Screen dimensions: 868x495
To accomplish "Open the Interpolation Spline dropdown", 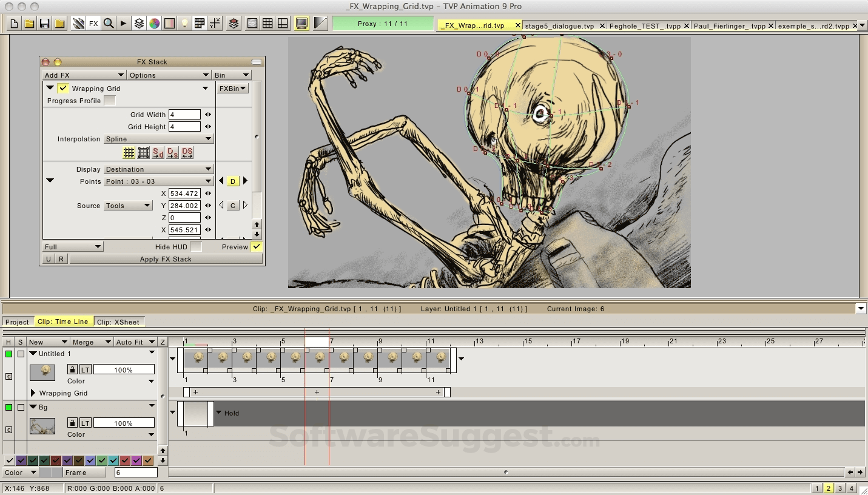I will tap(158, 139).
